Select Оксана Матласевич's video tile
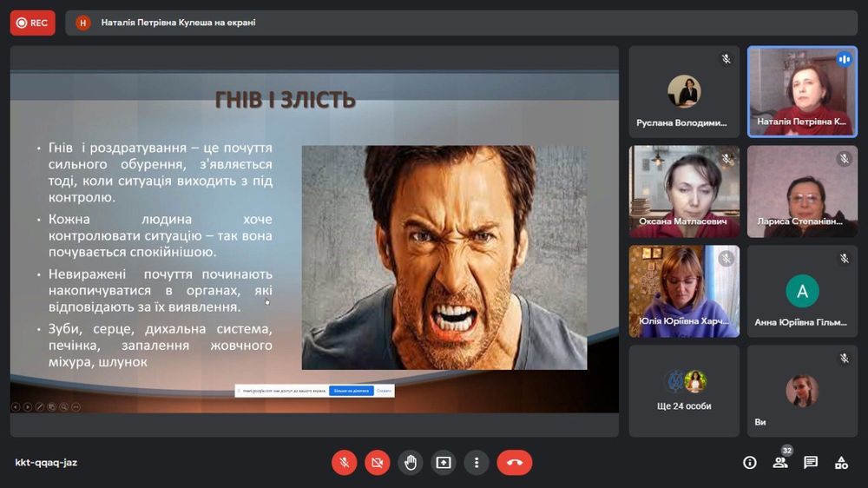 click(x=684, y=191)
